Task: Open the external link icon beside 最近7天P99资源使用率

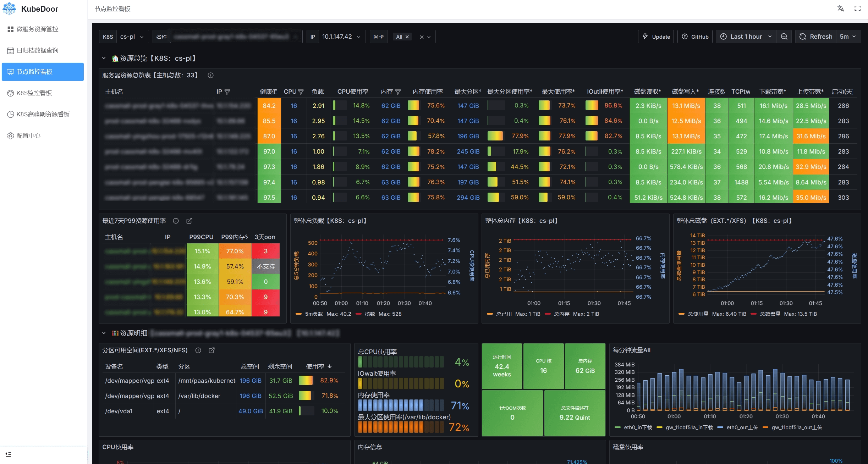Action: [x=189, y=221]
